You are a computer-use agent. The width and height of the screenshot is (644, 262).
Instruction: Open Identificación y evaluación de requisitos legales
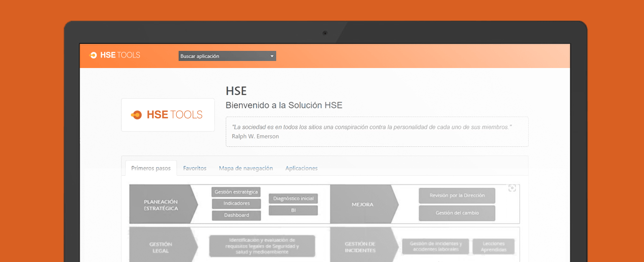click(x=262, y=246)
